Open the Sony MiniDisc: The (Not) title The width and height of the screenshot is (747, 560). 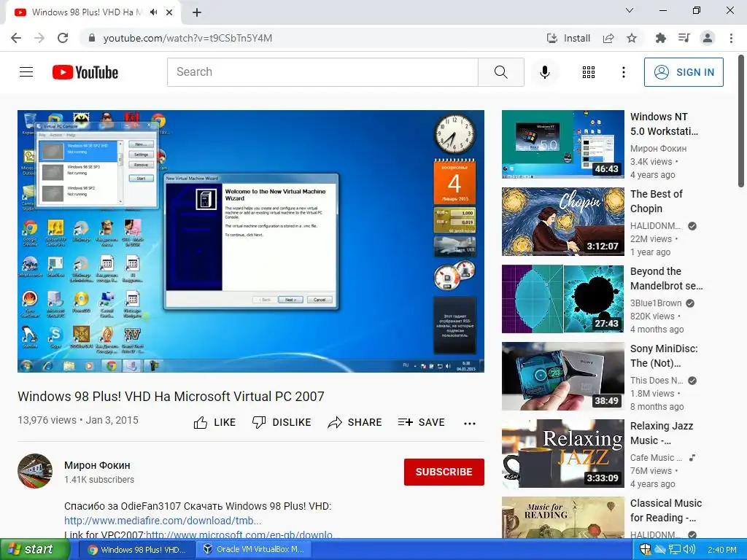click(664, 356)
